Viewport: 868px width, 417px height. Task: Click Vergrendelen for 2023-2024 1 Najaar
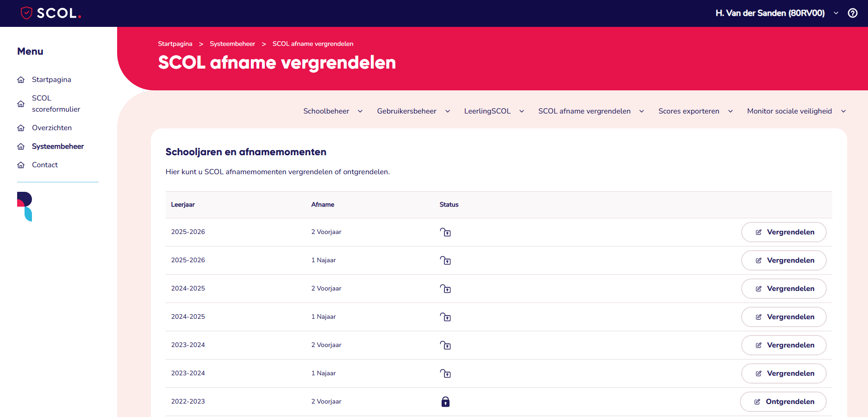pyautogui.click(x=784, y=373)
